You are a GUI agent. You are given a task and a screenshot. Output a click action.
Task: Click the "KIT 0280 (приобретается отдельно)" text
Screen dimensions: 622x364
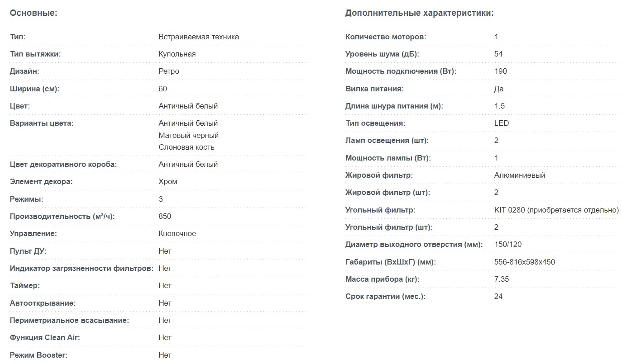coord(556,210)
